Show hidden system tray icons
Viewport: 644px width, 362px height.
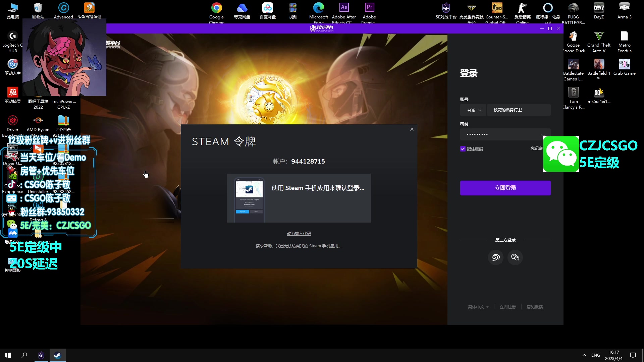coord(584,355)
